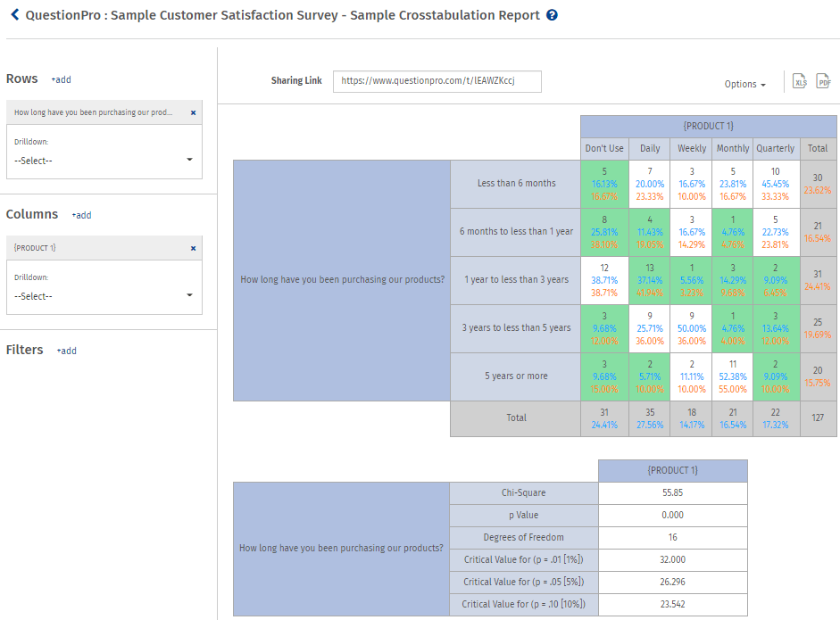Click the Sharing Link URL field
Viewport: 840px width, 620px height.
437,81
